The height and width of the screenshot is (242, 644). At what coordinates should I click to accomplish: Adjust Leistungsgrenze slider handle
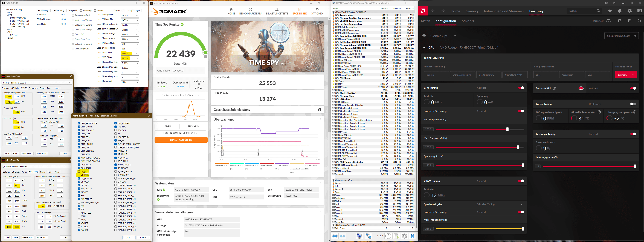coord(635,166)
